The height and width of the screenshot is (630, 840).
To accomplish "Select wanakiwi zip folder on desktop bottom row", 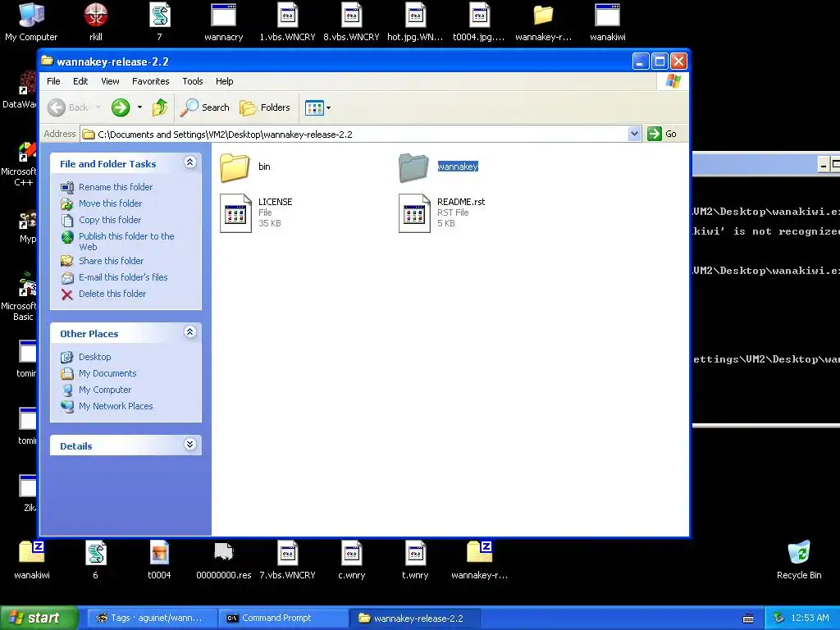I will (32, 560).
